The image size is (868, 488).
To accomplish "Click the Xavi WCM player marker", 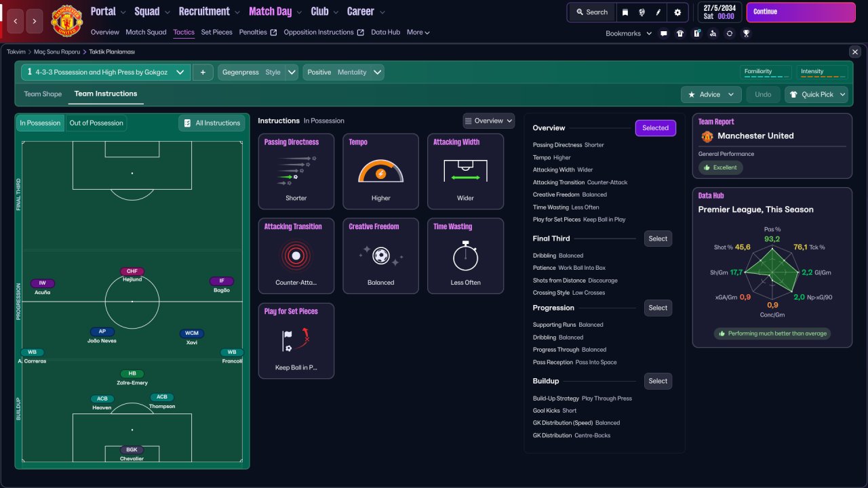I will click(x=192, y=337).
